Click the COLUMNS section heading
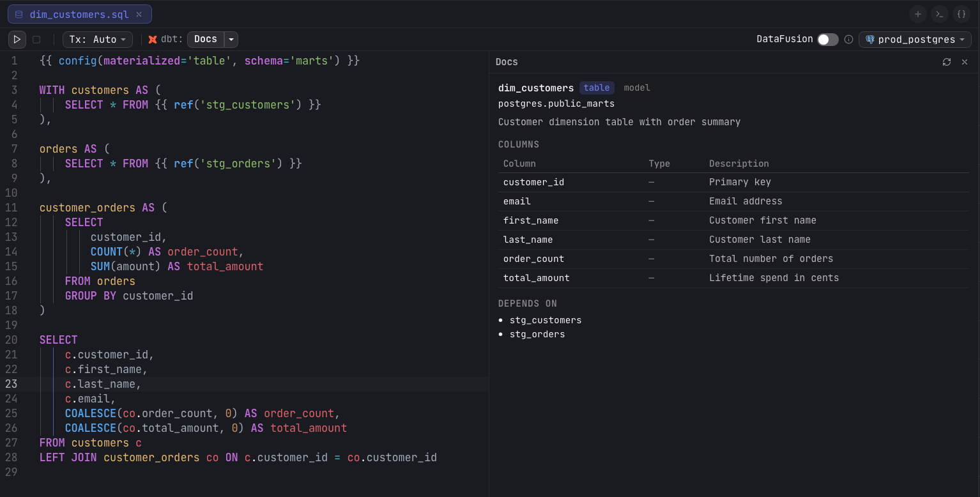 point(519,144)
